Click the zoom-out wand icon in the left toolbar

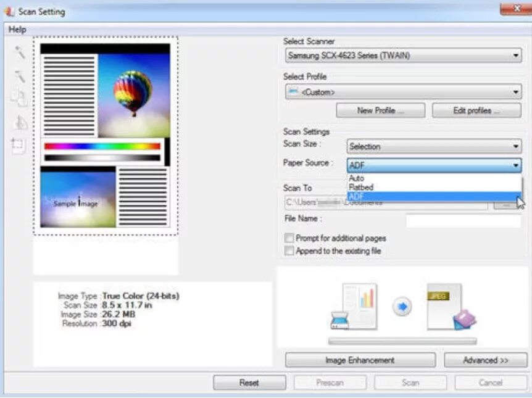pos(20,76)
